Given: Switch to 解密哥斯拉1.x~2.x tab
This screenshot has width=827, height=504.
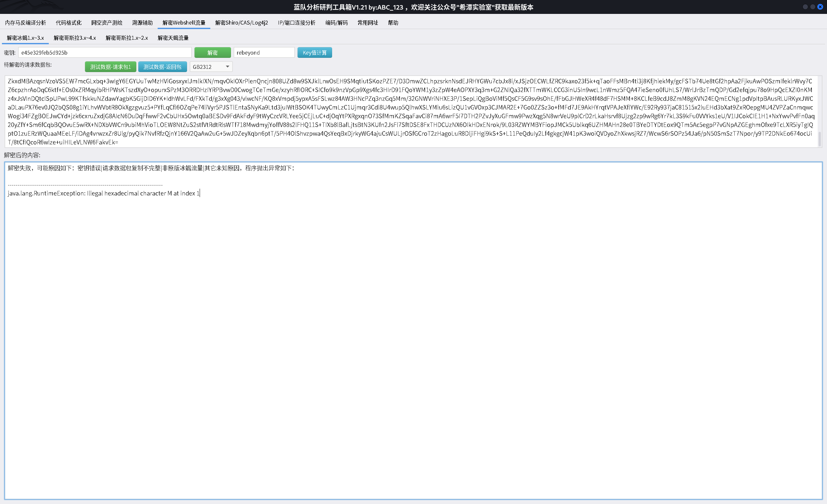Looking at the screenshot, I should [x=127, y=38].
